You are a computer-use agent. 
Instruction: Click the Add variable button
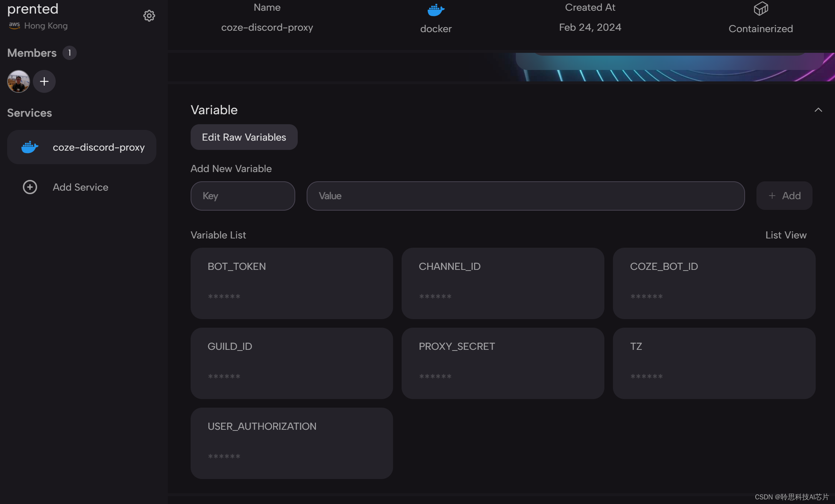pyautogui.click(x=784, y=196)
